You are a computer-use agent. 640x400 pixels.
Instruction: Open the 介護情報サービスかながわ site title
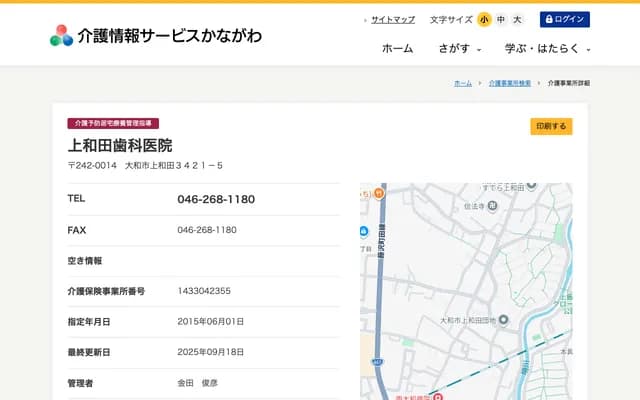pyautogui.click(x=170, y=36)
